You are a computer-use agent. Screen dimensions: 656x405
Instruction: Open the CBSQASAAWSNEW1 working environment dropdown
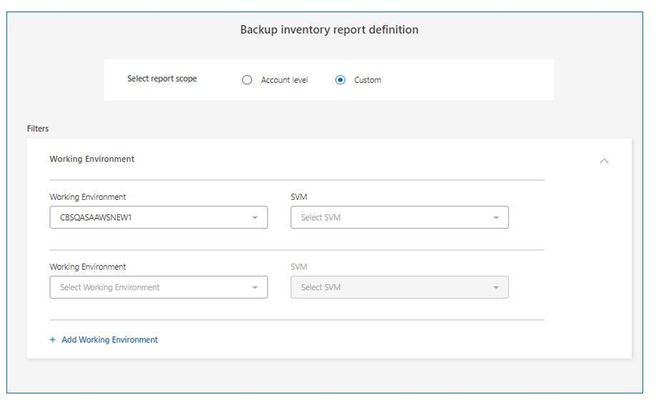(150, 217)
